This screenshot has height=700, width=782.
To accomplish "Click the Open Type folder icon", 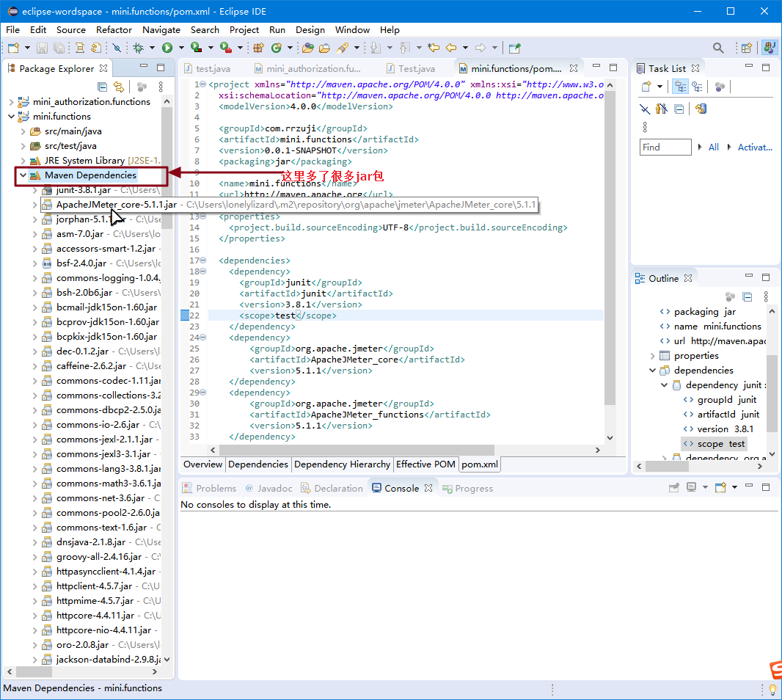I will point(307,48).
